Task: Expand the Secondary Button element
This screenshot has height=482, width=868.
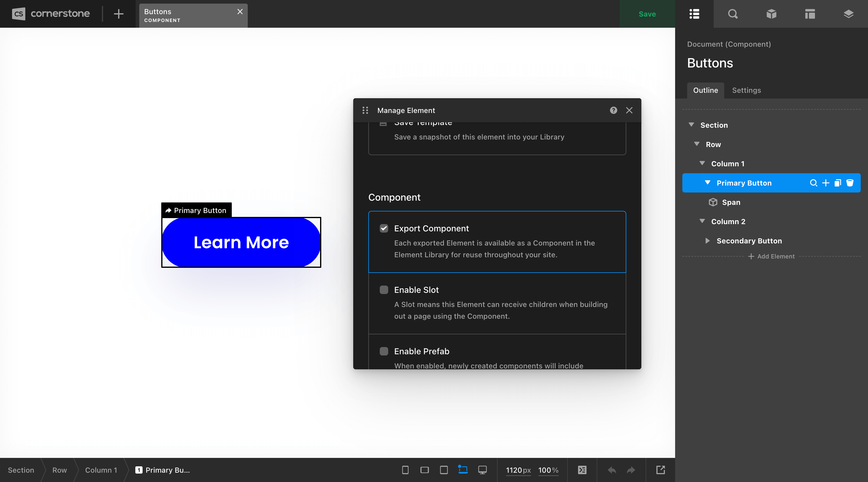Action: pyautogui.click(x=707, y=240)
